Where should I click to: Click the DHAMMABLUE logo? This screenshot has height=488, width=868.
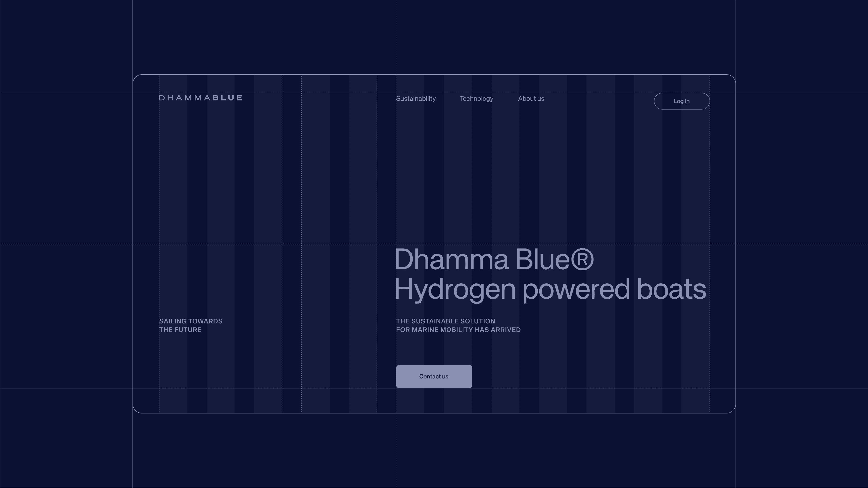(200, 98)
